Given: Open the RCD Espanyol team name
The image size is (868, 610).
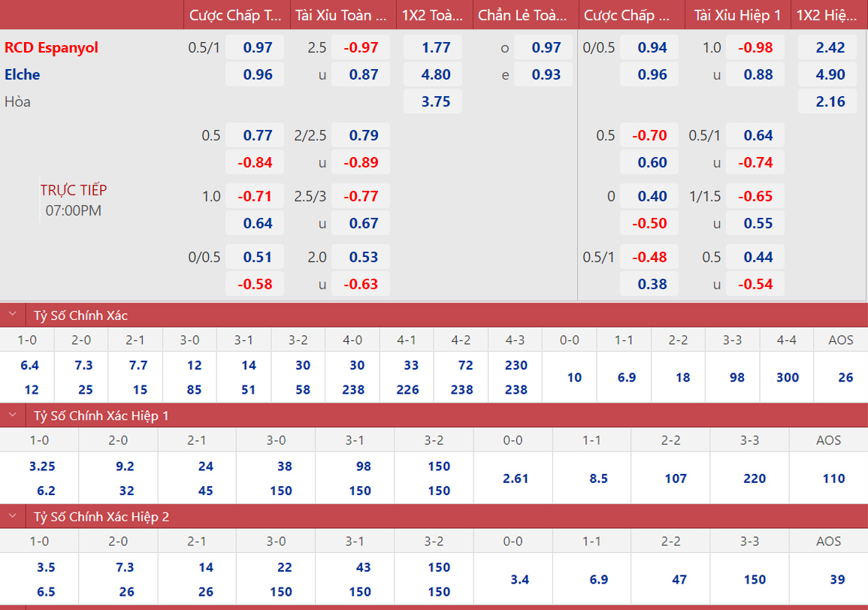Looking at the screenshot, I should tap(51, 47).
